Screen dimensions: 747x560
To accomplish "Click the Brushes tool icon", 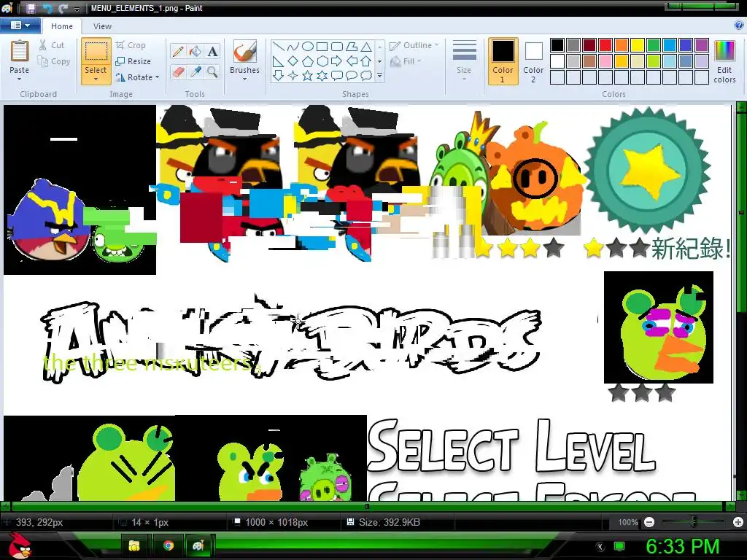I will pyautogui.click(x=245, y=51).
